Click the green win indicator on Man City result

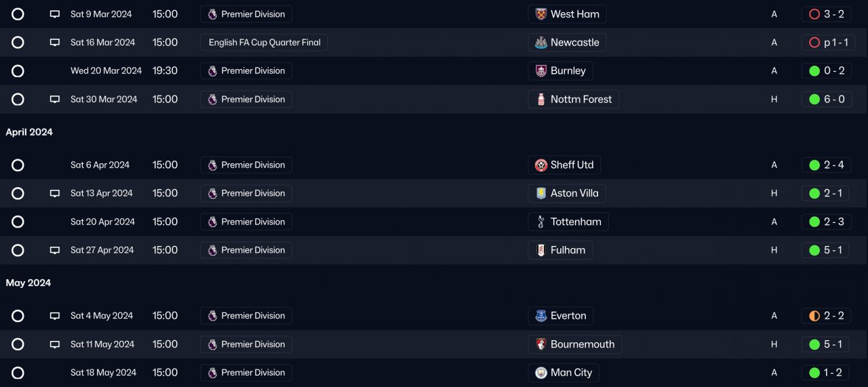click(814, 373)
